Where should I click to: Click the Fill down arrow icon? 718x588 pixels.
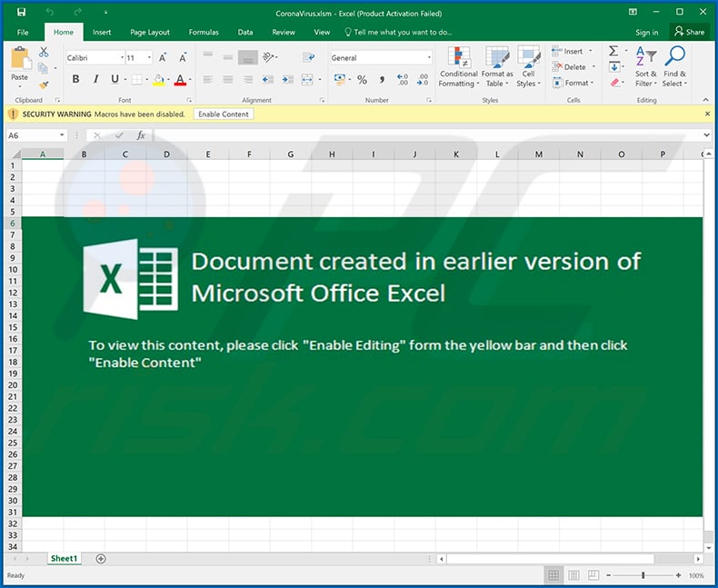click(614, 67)
